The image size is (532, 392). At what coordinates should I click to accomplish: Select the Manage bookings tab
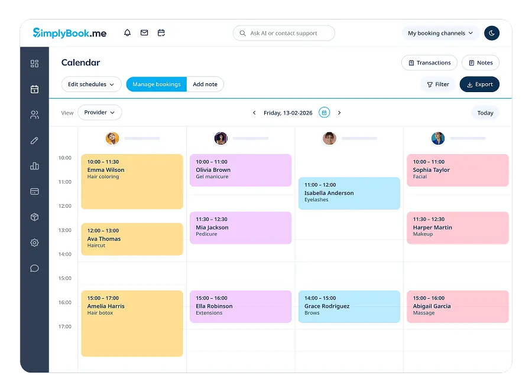click(157, 84)
